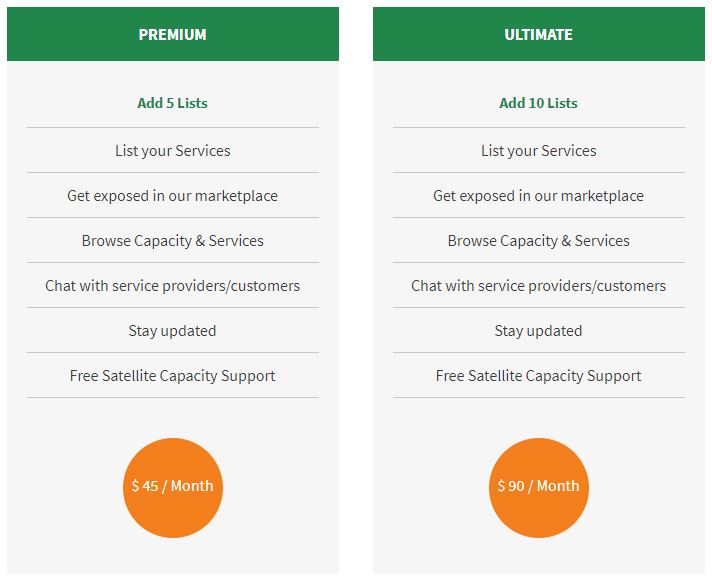The image size is (712, 581).
Task: Click List your Services under Premium
Action: (173, 151)
